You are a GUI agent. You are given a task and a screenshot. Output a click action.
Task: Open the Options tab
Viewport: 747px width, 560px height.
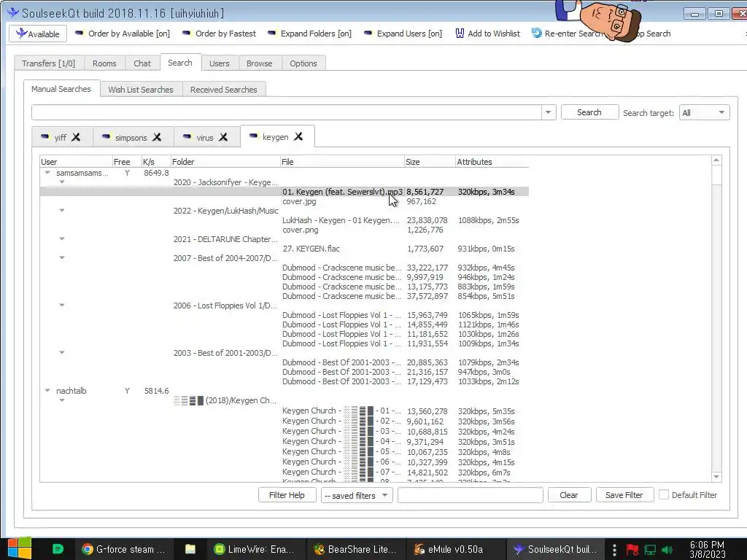pyautogui.click(x=303, y=63)
